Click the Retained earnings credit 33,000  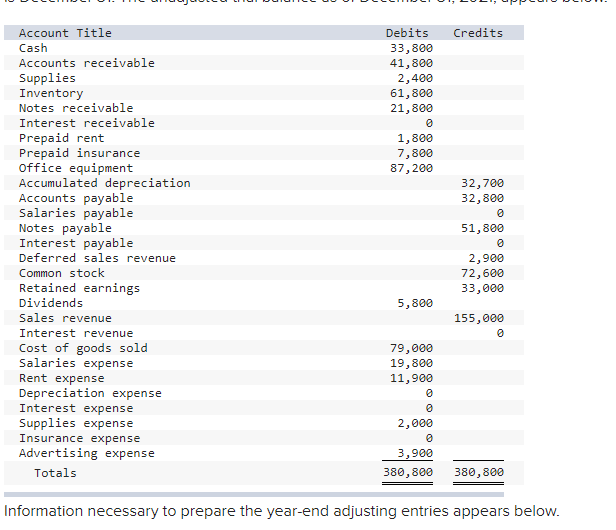tap(482, 288)
